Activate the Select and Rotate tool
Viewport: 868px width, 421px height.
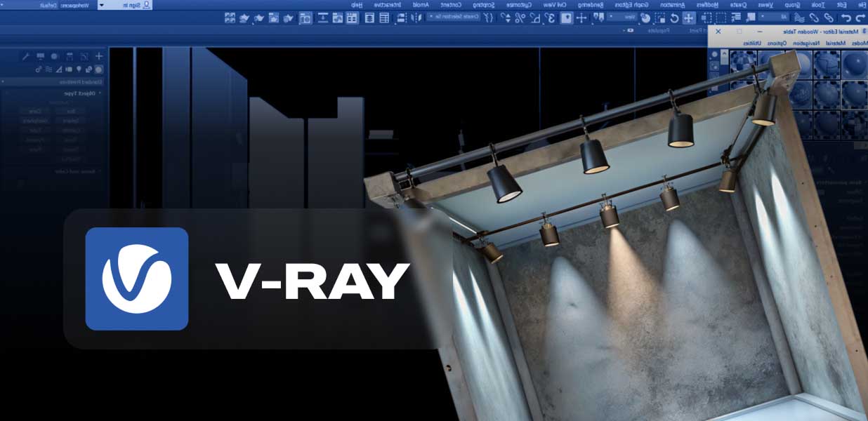coord(674,18)
